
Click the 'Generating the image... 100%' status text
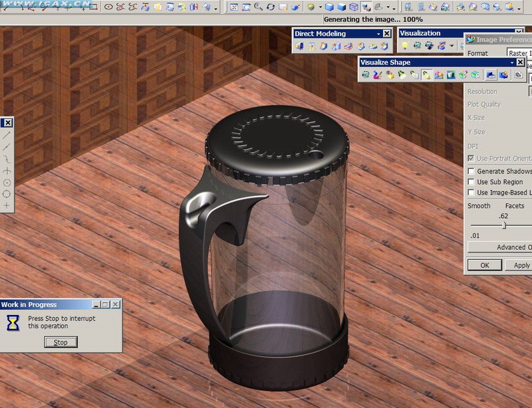click(373, 19)
